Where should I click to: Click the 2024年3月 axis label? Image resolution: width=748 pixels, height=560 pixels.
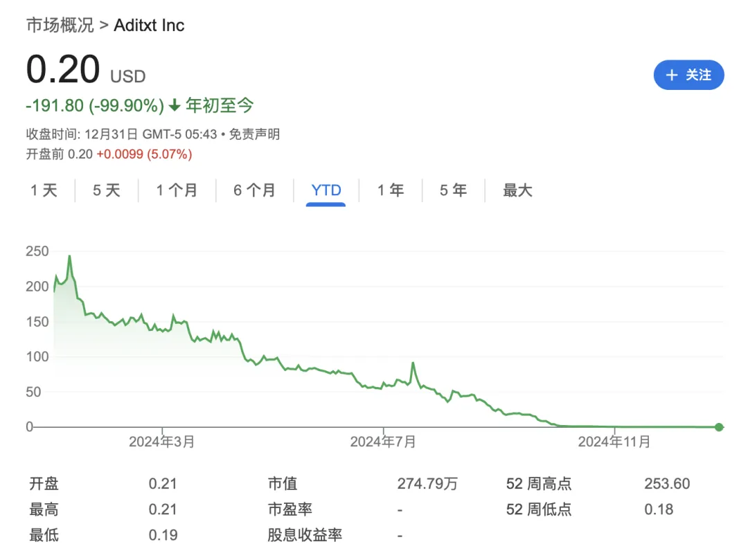[x=162, y=442]
